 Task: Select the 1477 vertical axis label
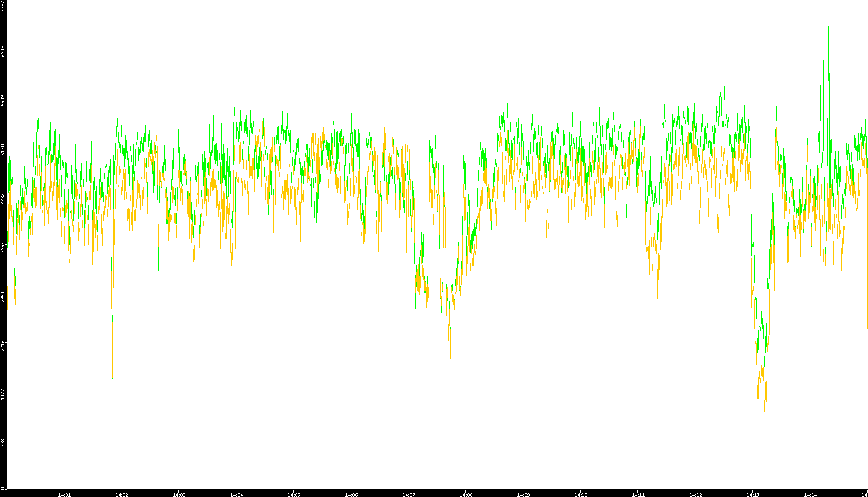(3, 394)
